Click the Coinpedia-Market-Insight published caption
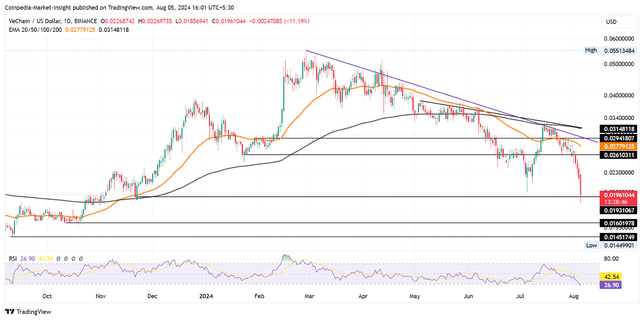This screenshot has height=320, width=644. pos(119,8)
